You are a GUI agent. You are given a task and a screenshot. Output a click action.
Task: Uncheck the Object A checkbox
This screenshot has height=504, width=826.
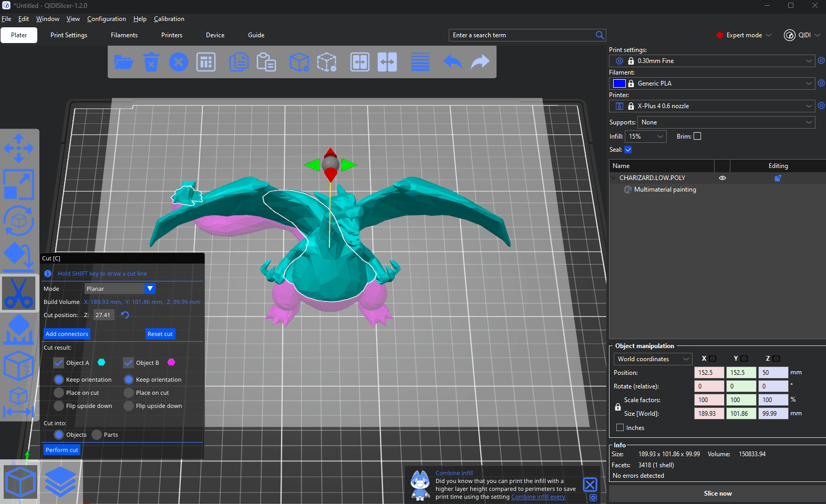tap(59, 363)
